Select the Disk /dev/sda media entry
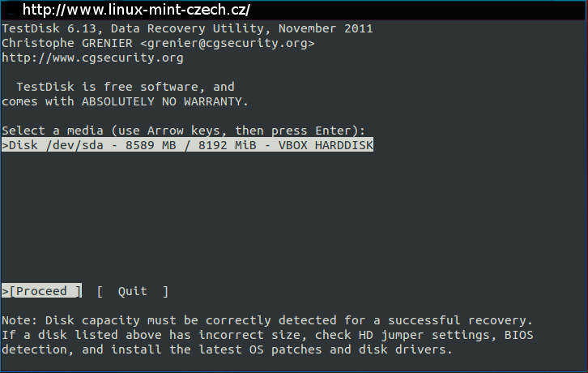 click(x=187, y=145)
